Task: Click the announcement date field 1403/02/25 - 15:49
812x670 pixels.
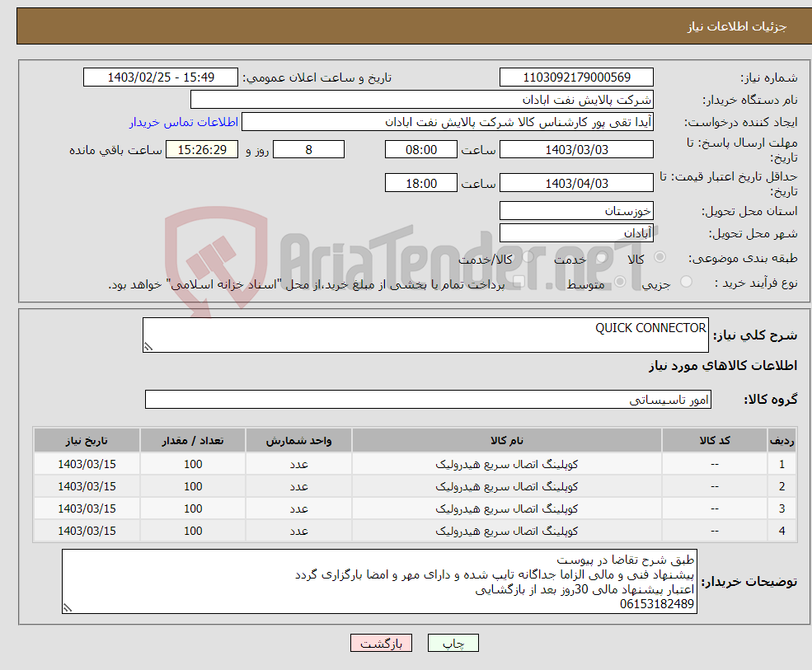Action: pyautogui.click(x=161, y=77)
